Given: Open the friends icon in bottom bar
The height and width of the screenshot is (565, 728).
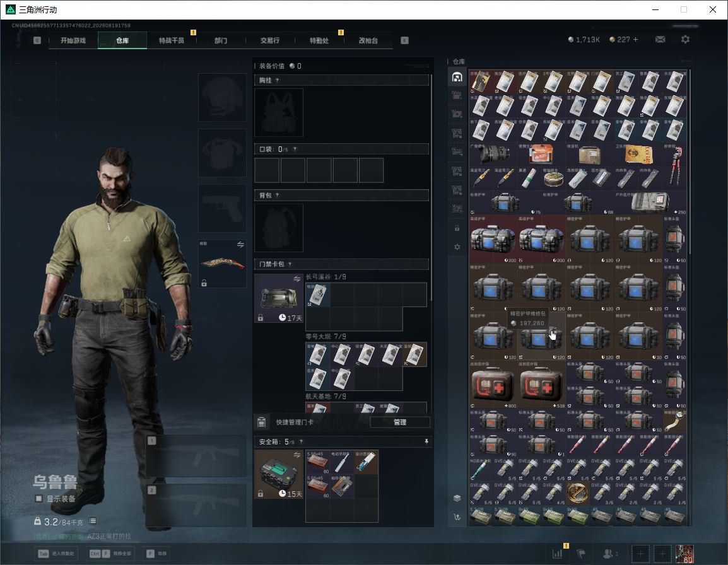Looking at the screenshot, I should [610, 554].
